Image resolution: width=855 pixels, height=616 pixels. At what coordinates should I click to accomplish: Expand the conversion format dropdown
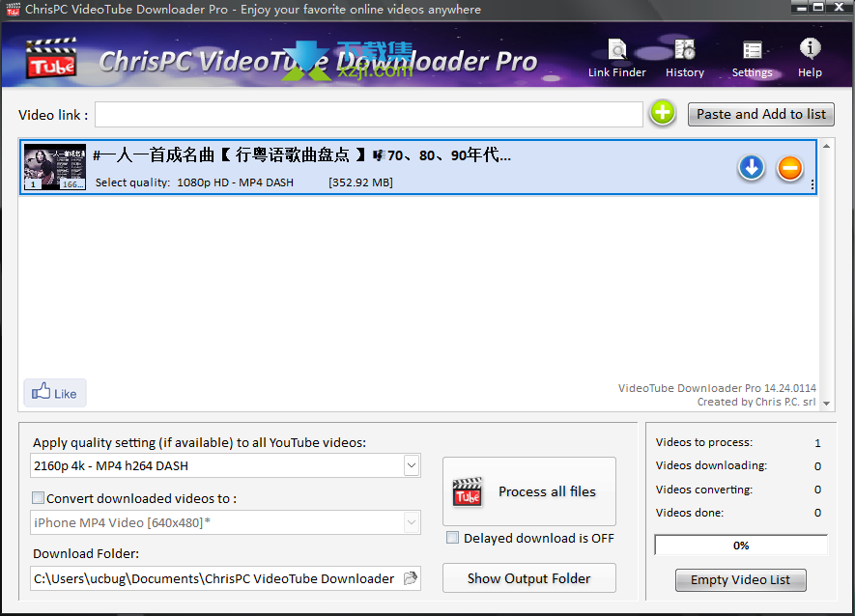click(412, 522)
